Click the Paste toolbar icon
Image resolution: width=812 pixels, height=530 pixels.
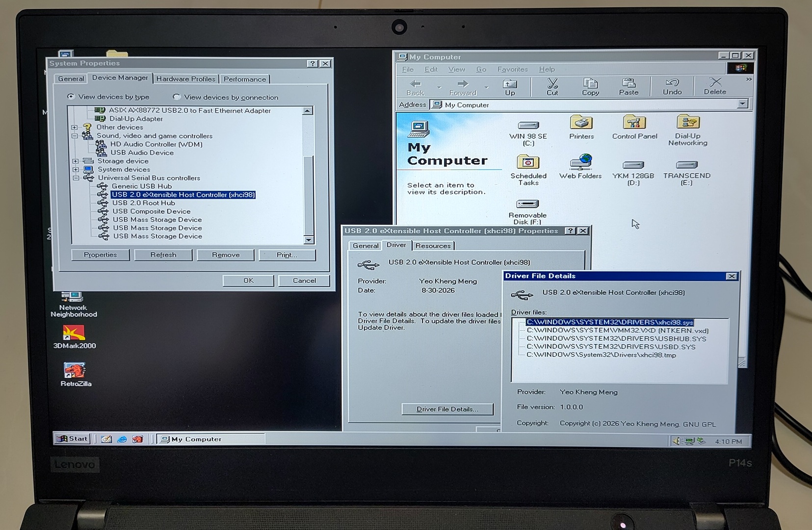(x=629, y=87)
